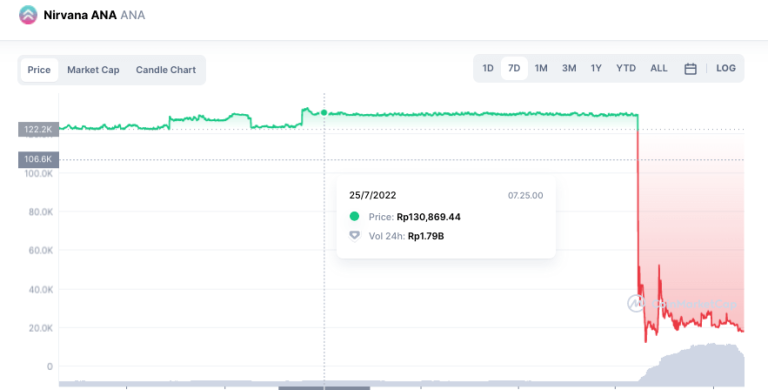Image resolution: width=768 pixels, height=390 pixels.
Task: Click the green hover point on chart line
Action: click(x=324, y=113)
